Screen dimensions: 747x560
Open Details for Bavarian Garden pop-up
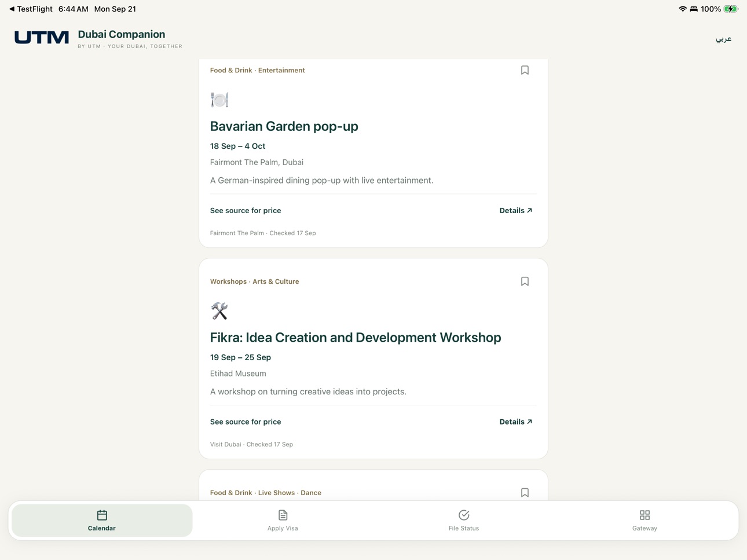(516, 211)
